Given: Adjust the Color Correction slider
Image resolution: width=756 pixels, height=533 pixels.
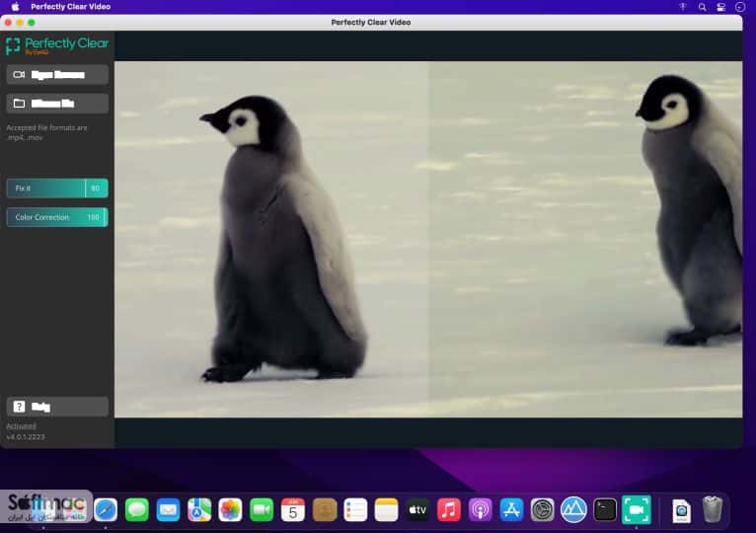Looking at the screenshot, I should point(57,217).
